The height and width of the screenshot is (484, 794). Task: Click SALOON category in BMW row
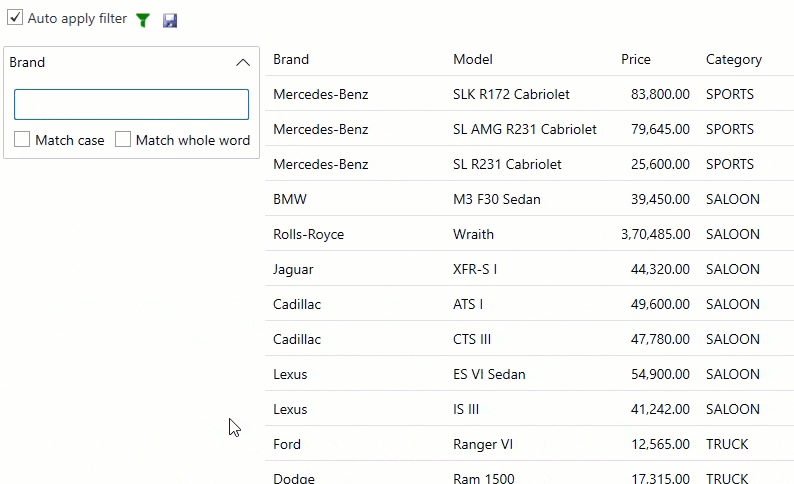pos(733,199)
